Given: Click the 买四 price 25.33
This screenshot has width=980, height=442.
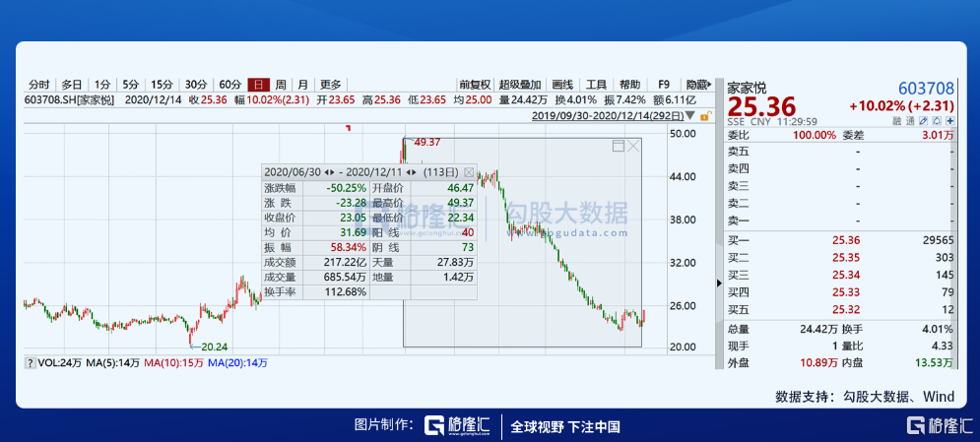Looking at the screenshot, I should tap(844, 291).
